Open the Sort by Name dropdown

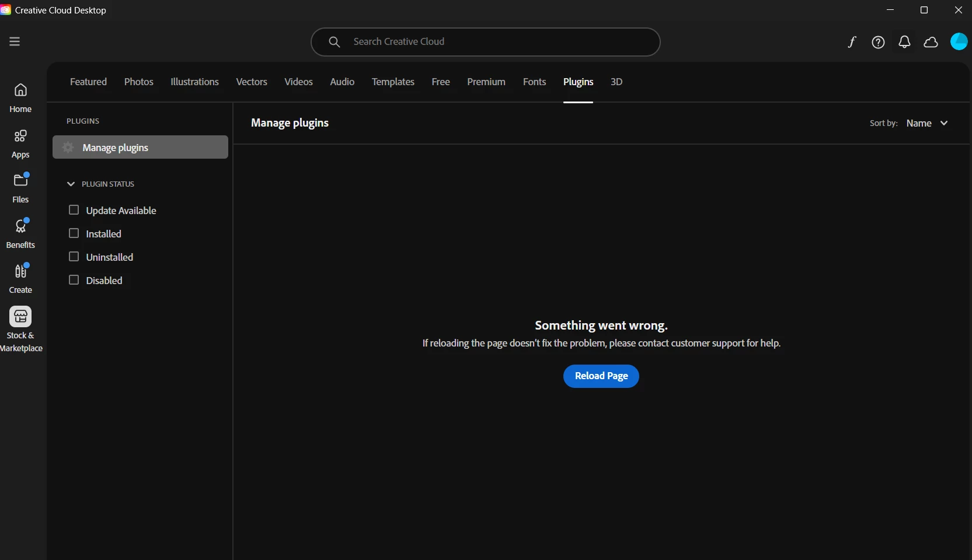927,123
